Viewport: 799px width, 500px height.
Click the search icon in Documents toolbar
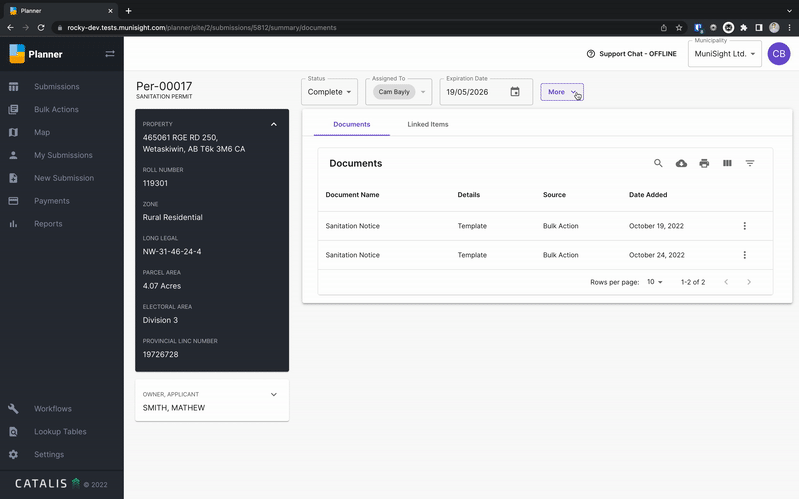[x=658, y=163]
